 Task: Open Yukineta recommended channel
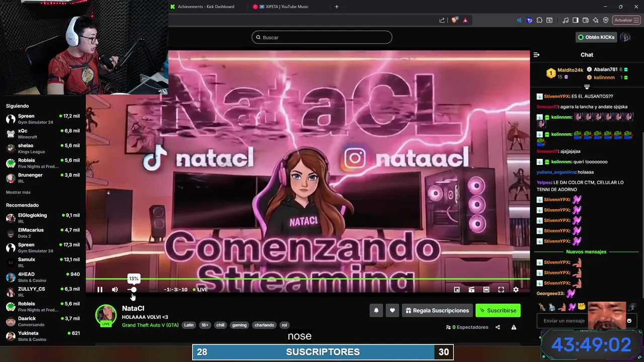click(x=43, y=336)
